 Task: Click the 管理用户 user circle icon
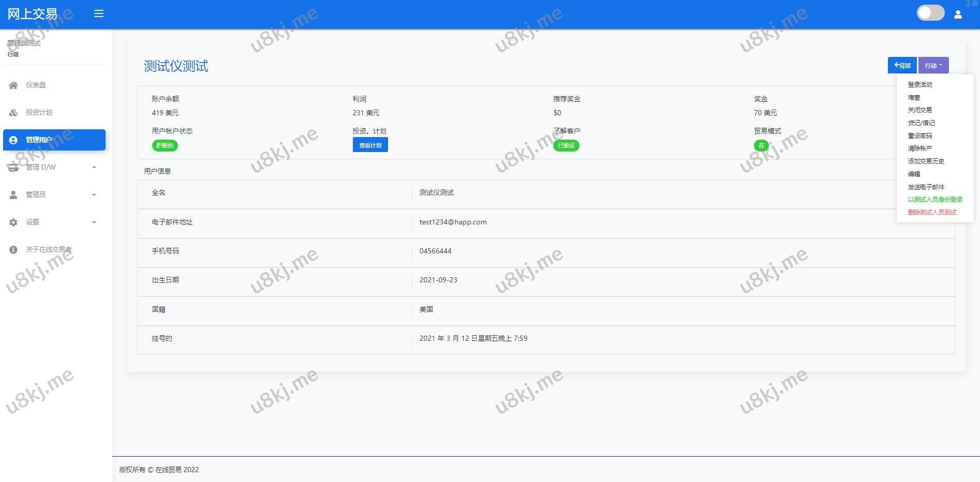[13, 140]
